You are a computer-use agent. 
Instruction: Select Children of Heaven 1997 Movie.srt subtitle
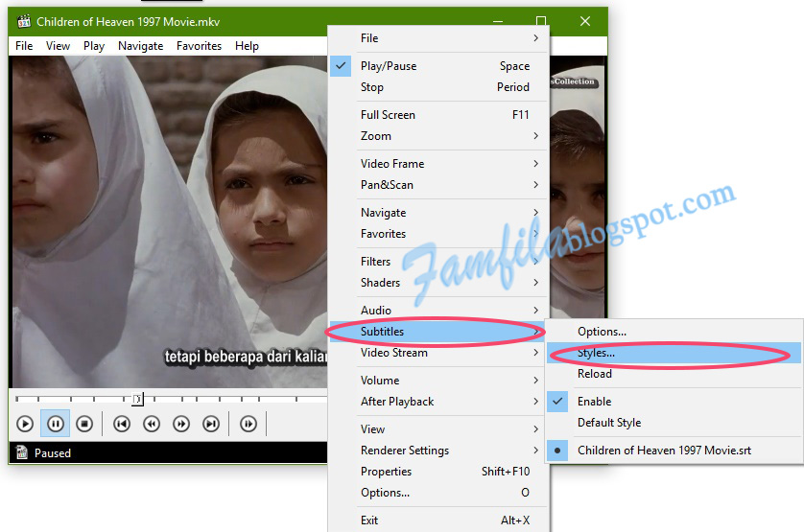[x=674, y=451]
